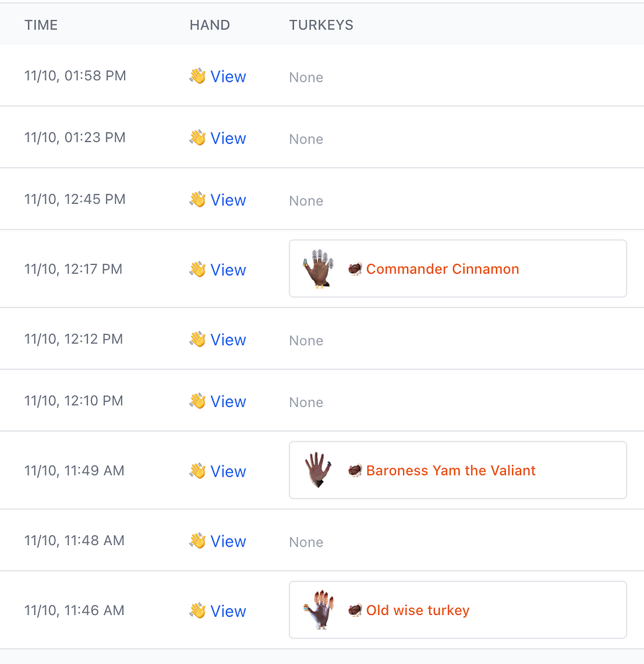Open View link for 12:10 PM entry
Image resolution: width=644 pixels, height=664 pixels.
(228, 402)
